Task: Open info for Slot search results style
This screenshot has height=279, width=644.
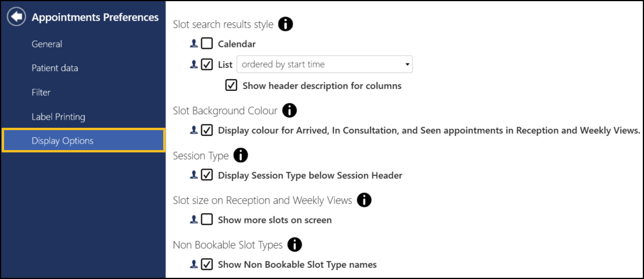Action: pos(285,25)
